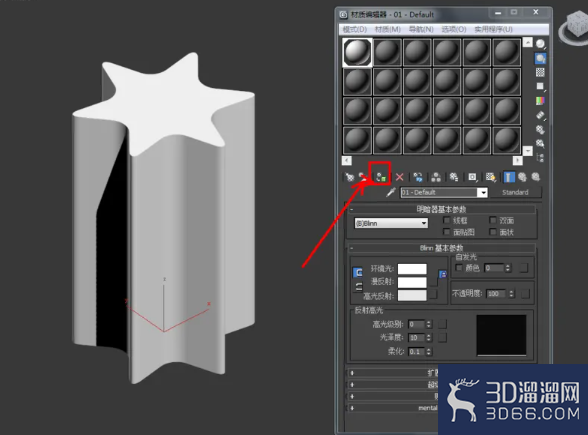Toggle the checkered Background icon
Viewport: 588px width, 435px height.
[x=540, y=72]
